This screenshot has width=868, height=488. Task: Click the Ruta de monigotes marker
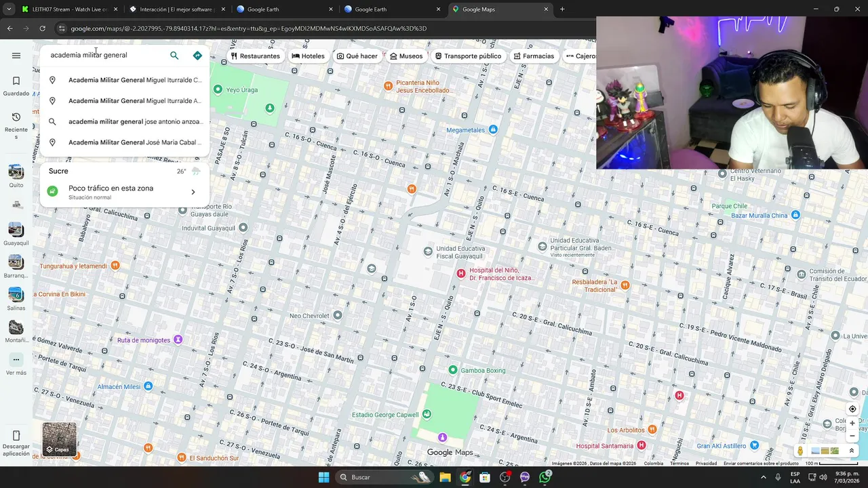(178, 340)
